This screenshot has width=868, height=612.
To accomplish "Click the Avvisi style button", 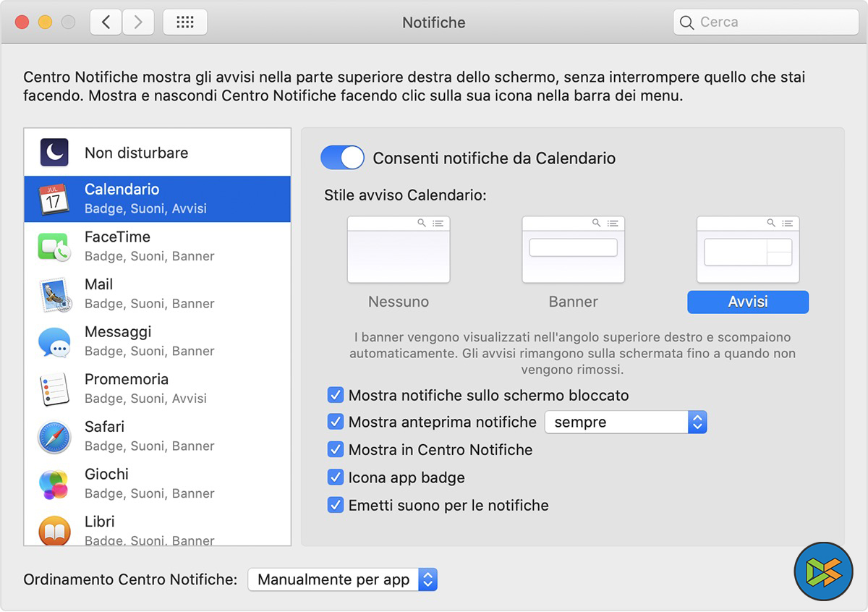I will 748,302.
